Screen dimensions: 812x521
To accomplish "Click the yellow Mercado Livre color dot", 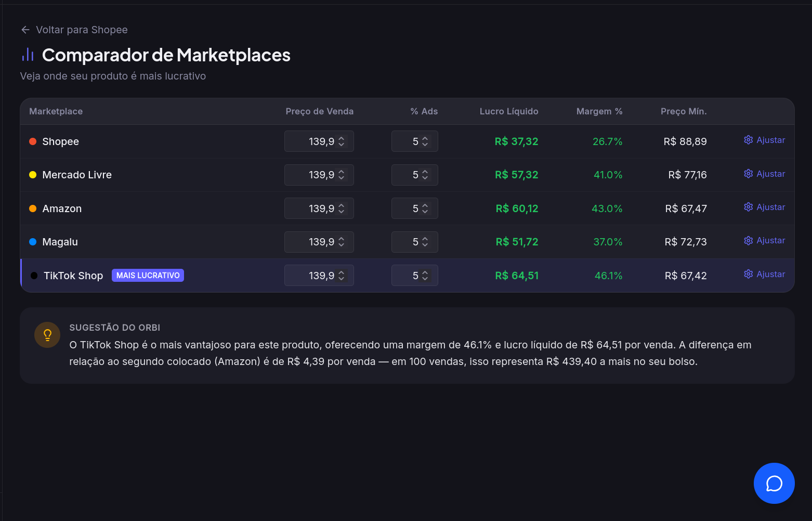I will click(x=33, y=175).
